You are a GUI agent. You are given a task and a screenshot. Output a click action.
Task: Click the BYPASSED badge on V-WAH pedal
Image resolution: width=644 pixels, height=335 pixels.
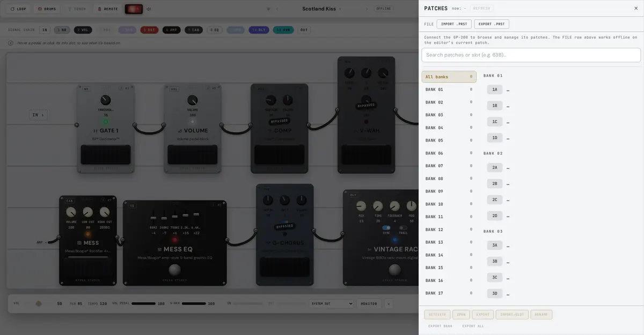366,106
